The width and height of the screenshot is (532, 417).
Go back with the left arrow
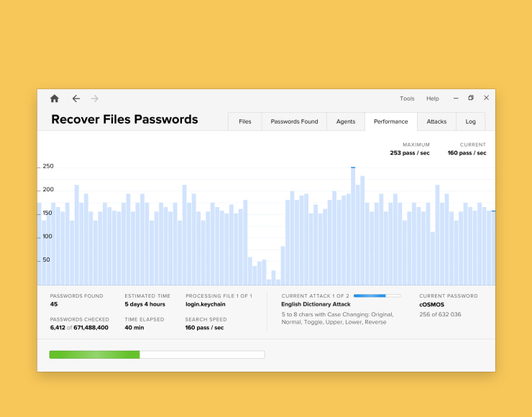(x=75, y=98)
